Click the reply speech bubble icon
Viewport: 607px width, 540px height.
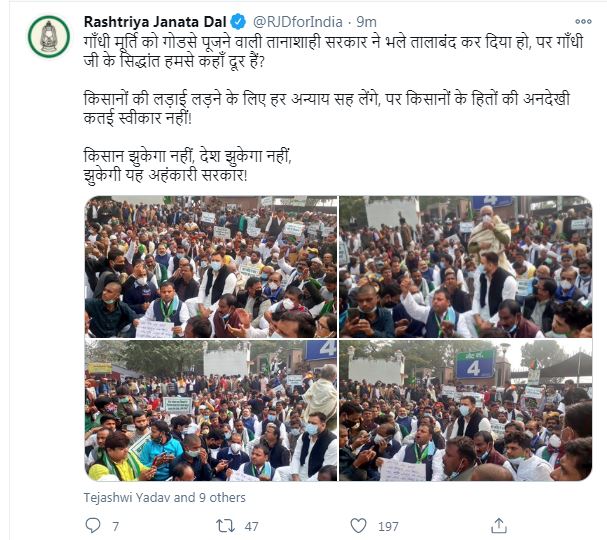tap(93, 526)
